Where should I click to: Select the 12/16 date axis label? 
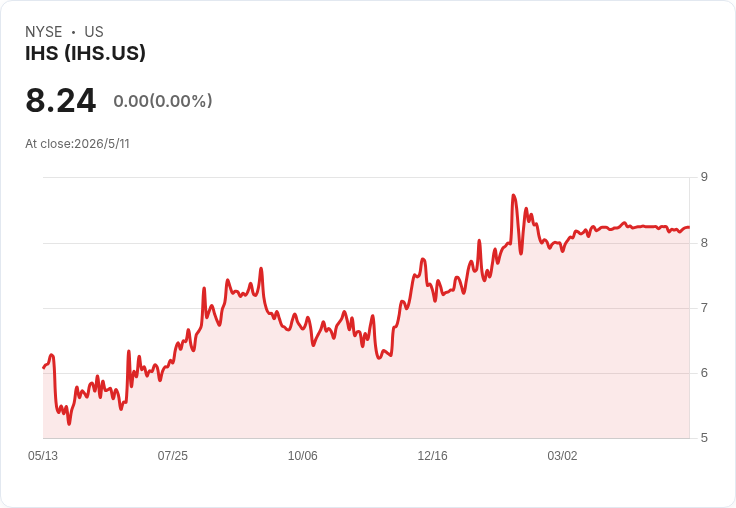[x=432, y=455]
